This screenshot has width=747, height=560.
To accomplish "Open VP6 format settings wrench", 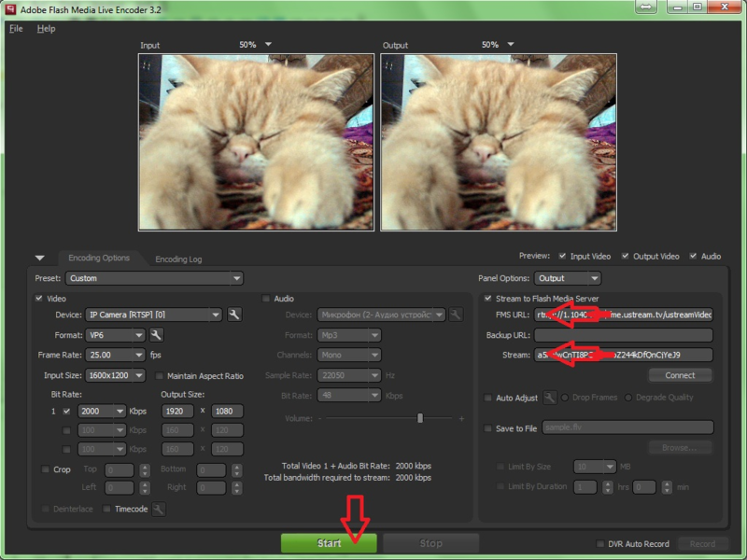I will pos(156,335).
